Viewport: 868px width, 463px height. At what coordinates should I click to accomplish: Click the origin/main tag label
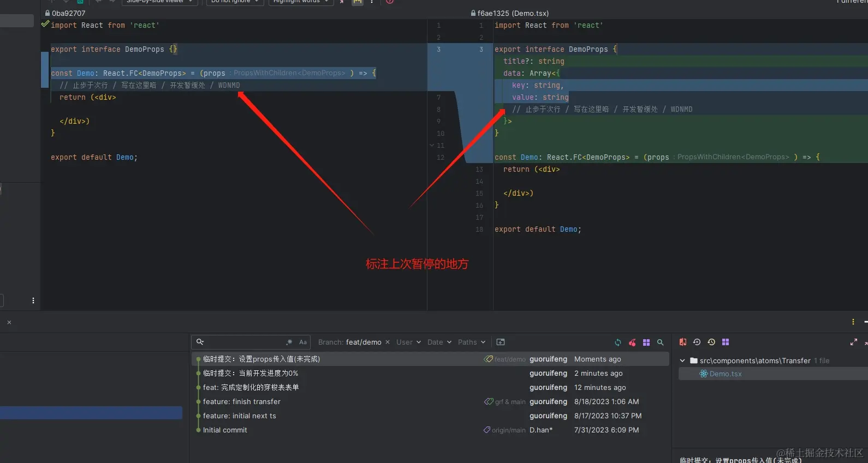coord(505,430)
